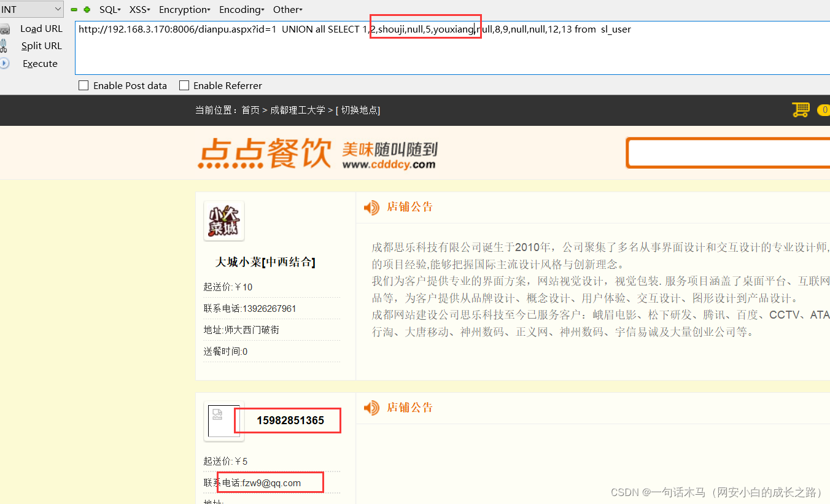Click the leaked email fzw9@qq.com
The width and height of the screenshot is (830, 504).
tap(271, 483)
